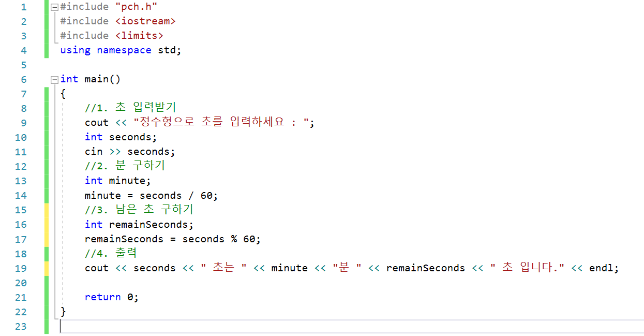Click on <limits> header name
The image size is (644, 336).
click(139, 36)
